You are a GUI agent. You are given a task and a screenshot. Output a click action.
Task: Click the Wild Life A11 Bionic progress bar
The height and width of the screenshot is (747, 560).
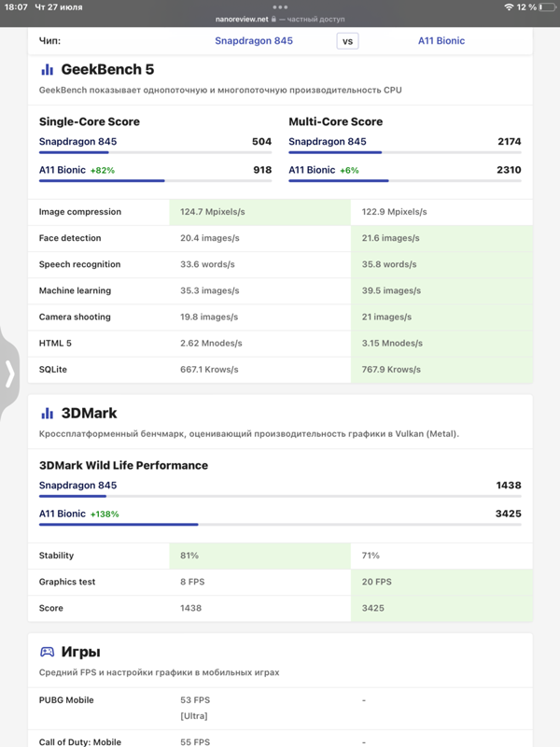280,524
